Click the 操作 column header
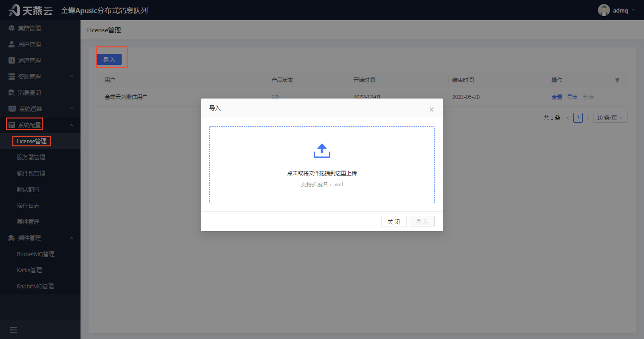The width and height of the screenshot is (644, 339). pyautogui.click(x=557, y=80)
